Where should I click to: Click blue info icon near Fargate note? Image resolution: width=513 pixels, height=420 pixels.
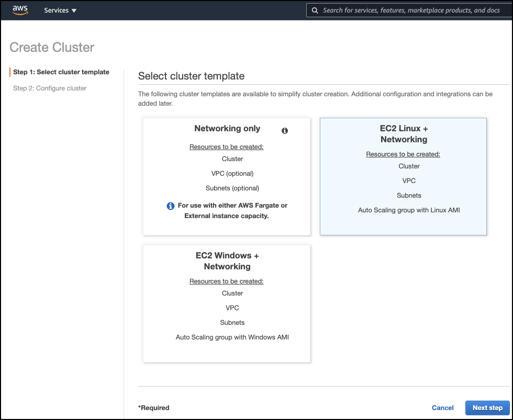(171, 206)
